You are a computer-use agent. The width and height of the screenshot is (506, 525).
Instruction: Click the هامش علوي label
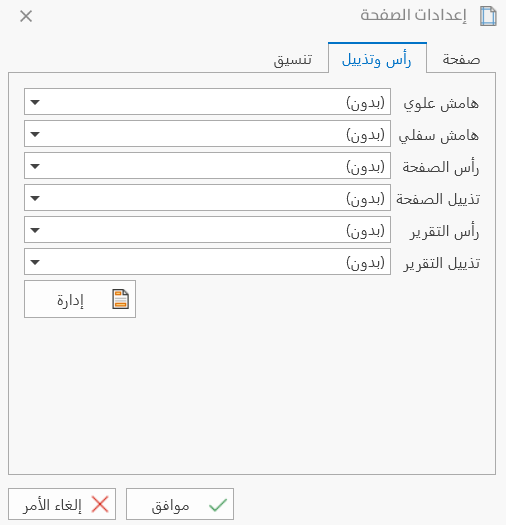[441, 103]
